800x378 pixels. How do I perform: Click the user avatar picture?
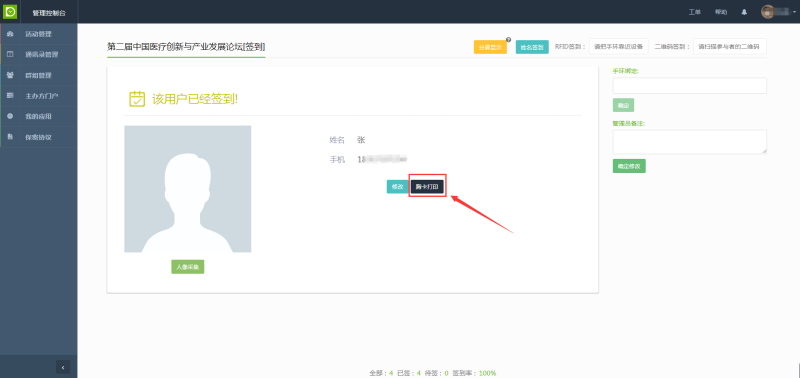(x=768, y=12)
